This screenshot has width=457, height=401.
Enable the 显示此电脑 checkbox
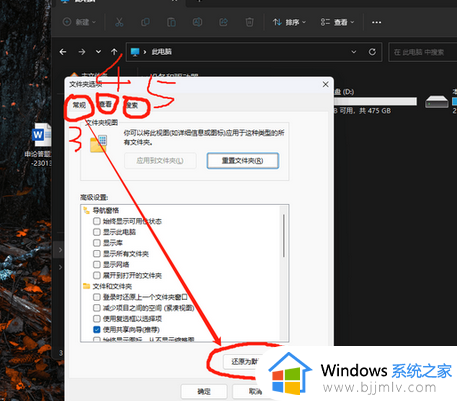[97, 232]
